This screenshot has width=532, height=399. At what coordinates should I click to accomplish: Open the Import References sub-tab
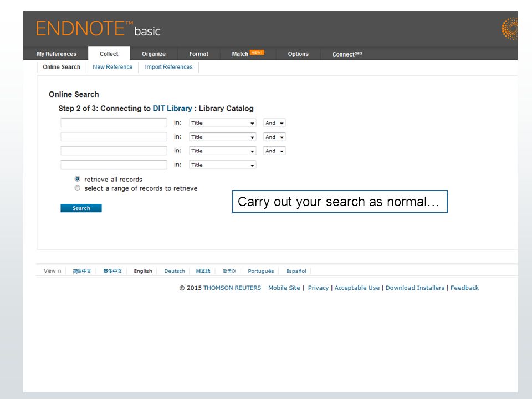(168, 67)
